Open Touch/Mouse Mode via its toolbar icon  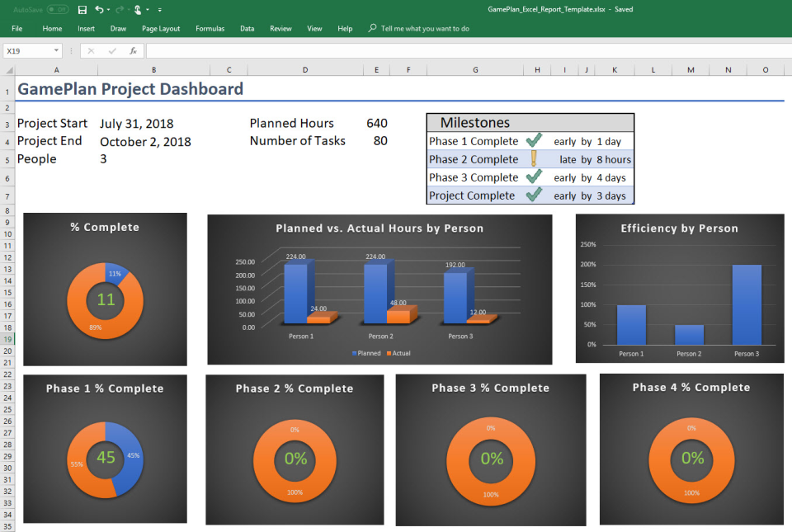coord(138,9)
